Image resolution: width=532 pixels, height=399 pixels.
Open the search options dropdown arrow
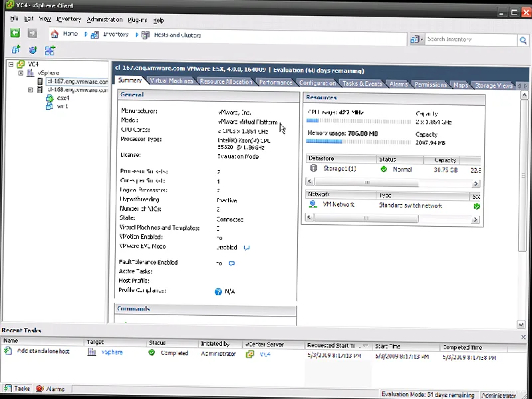[x=420, y=40]
